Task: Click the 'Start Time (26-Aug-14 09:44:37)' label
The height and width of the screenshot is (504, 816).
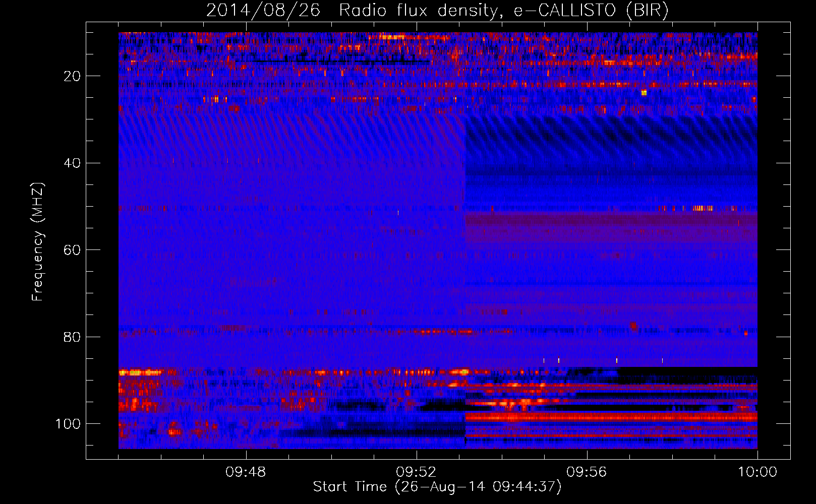Action: tap(437, 487)
